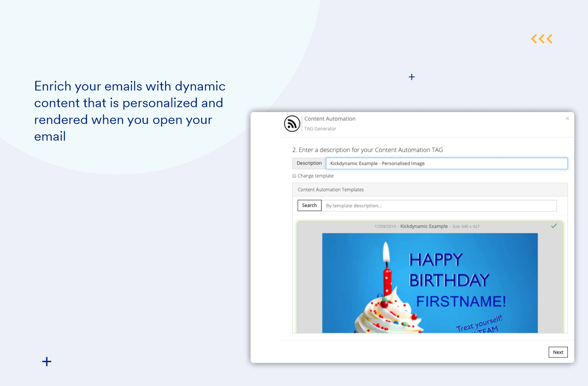Close the Content Automation dialog

pos(567,119)
